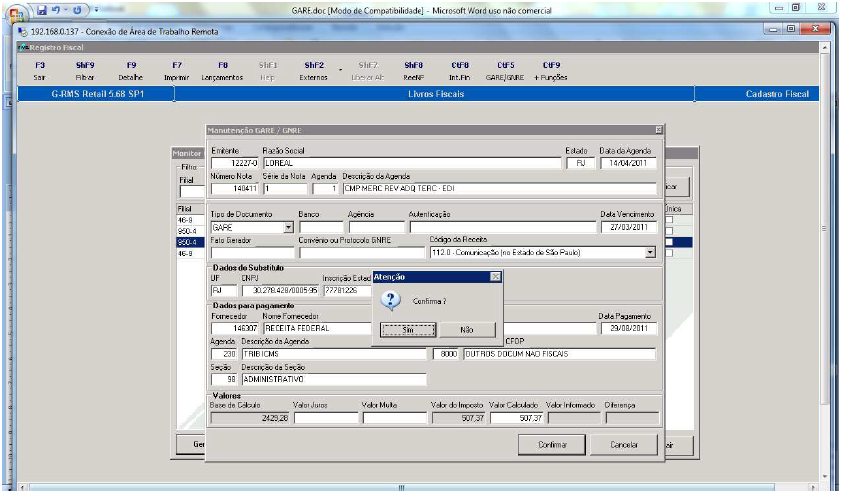Click the Registro Fiscal window icon
This screenshot has width=841, height=494.
pyautogui.click(x=23, y=47)
